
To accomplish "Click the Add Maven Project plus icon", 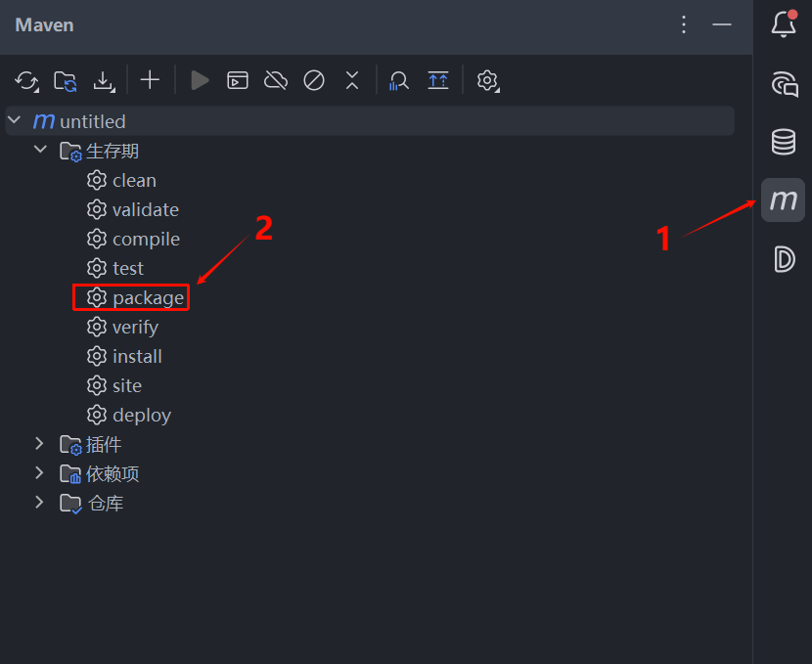I will coord(150,80).
